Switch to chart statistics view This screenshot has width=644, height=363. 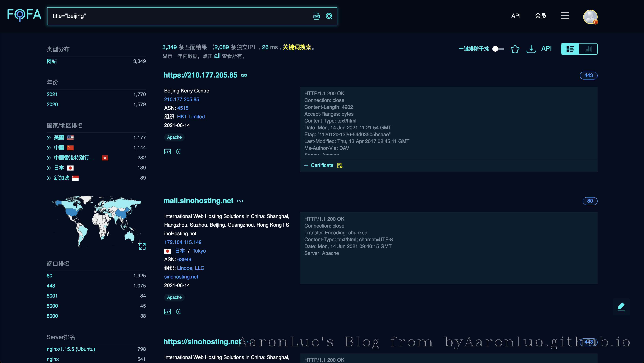(588, 49)
